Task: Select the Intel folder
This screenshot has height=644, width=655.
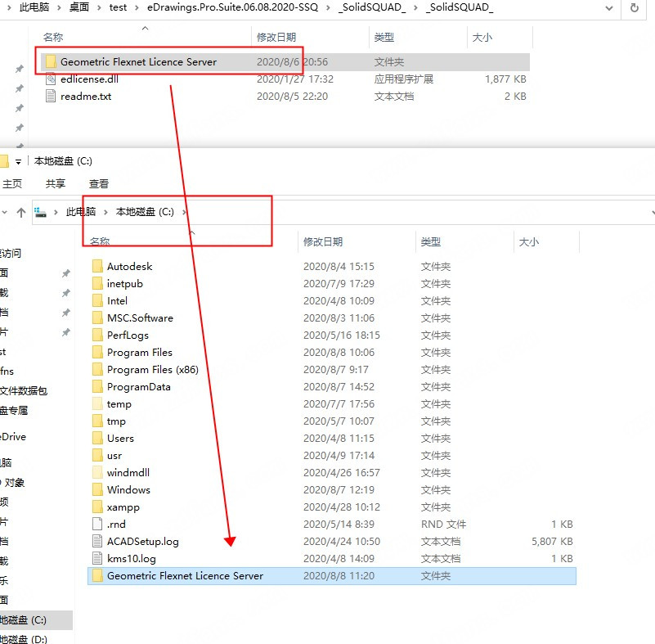Action: [x=334, y=300]
